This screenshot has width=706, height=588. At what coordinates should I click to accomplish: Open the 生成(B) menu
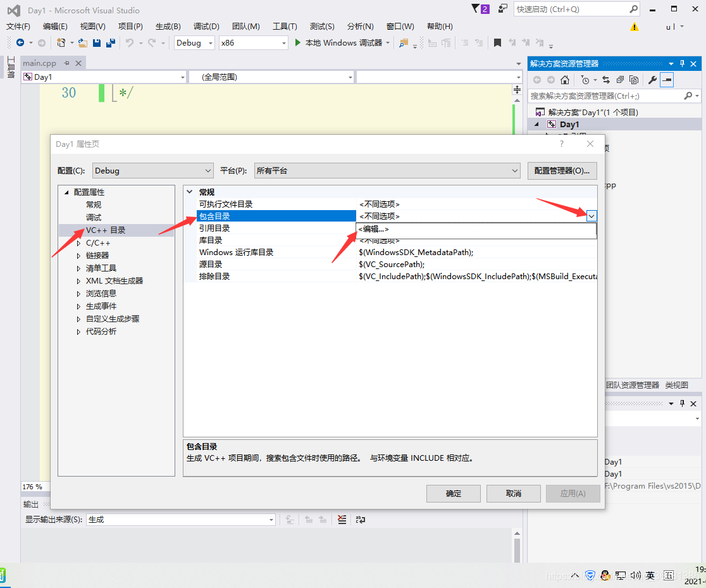tap(168, 27)
